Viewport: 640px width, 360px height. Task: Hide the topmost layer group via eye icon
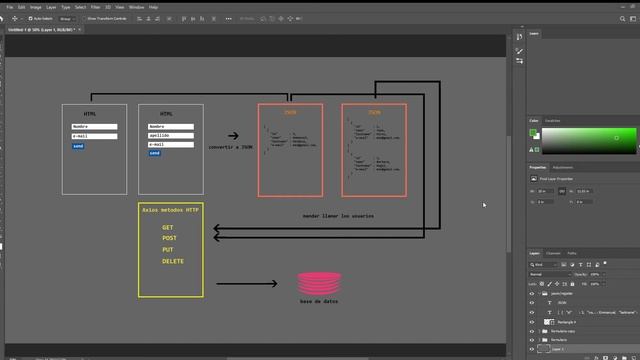pos(531,293)
